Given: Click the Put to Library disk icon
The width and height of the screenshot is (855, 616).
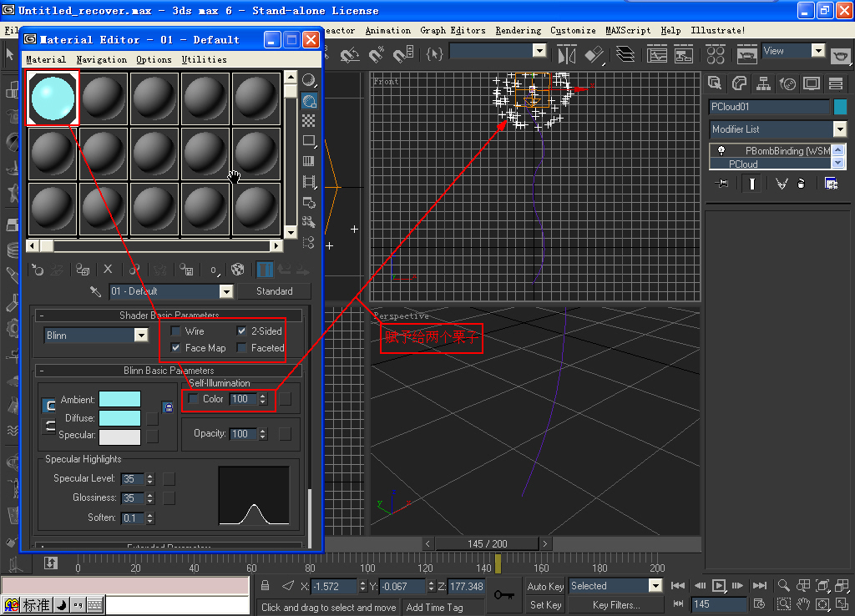Looking at the screenshot, I should click(186, 270).
